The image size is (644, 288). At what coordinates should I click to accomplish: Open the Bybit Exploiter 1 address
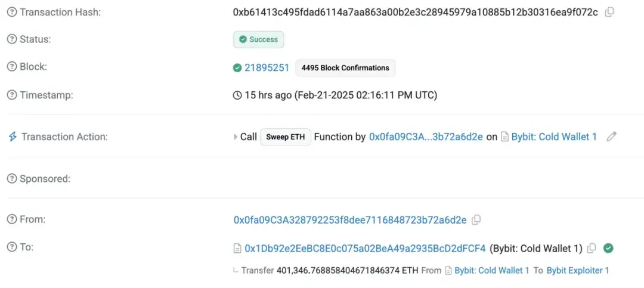(x=578, y=270)
